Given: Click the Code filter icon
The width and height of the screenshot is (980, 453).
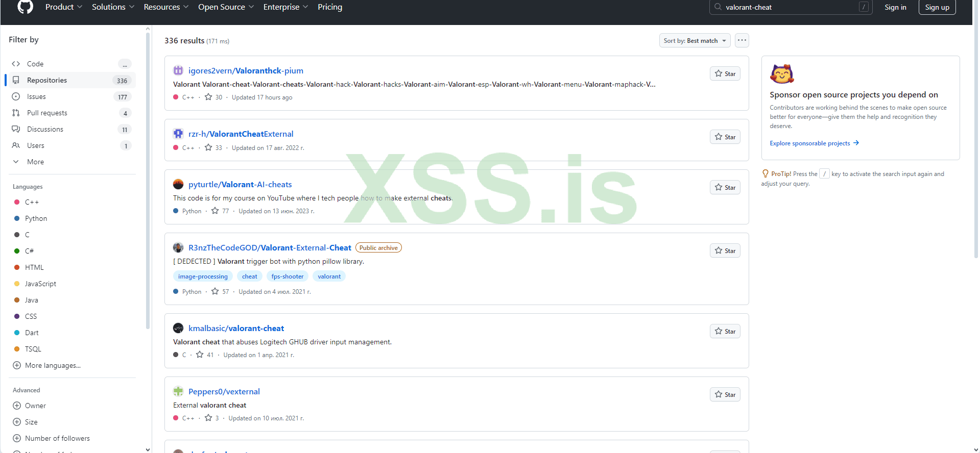Looking at the screenshot, I should tap(16, 64).
